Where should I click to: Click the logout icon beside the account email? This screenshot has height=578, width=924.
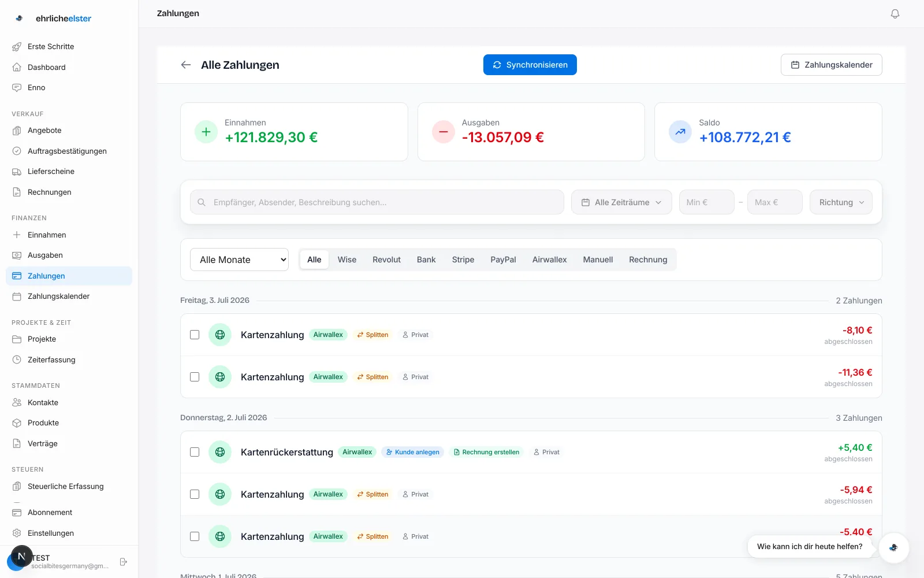coord(123,562)
